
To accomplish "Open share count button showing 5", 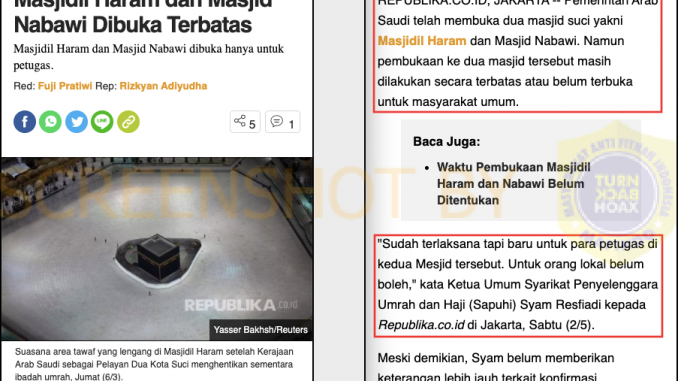I will (x=245, y=122).
